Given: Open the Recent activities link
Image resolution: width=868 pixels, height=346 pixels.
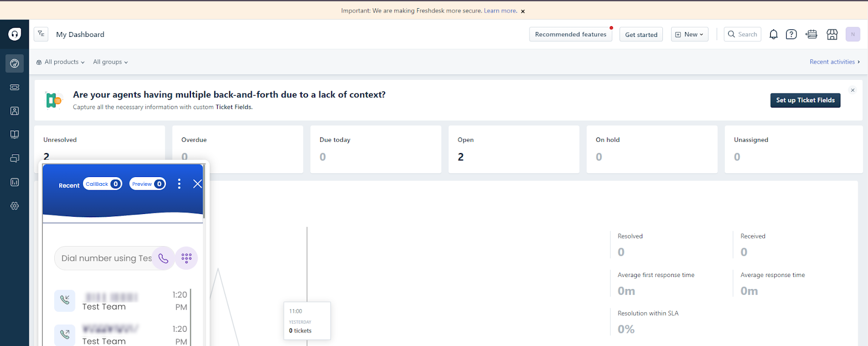Looking at the screenshot, I should [834, 62].
